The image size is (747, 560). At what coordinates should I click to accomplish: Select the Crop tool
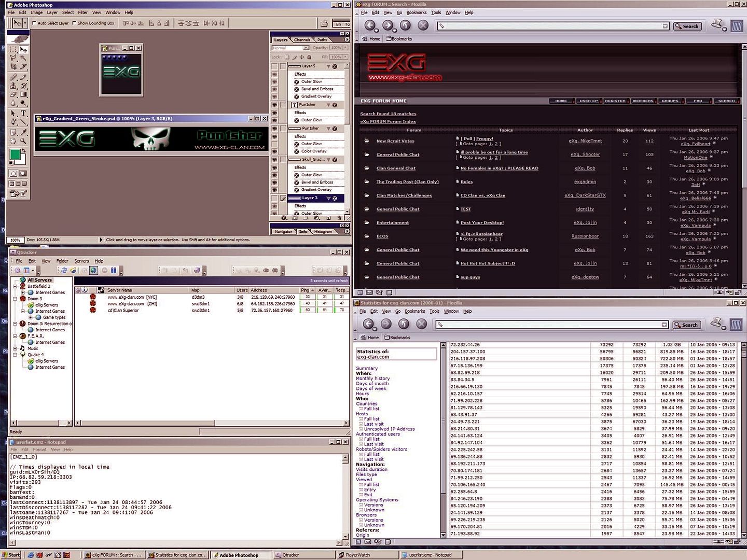(x=13, y=66)
